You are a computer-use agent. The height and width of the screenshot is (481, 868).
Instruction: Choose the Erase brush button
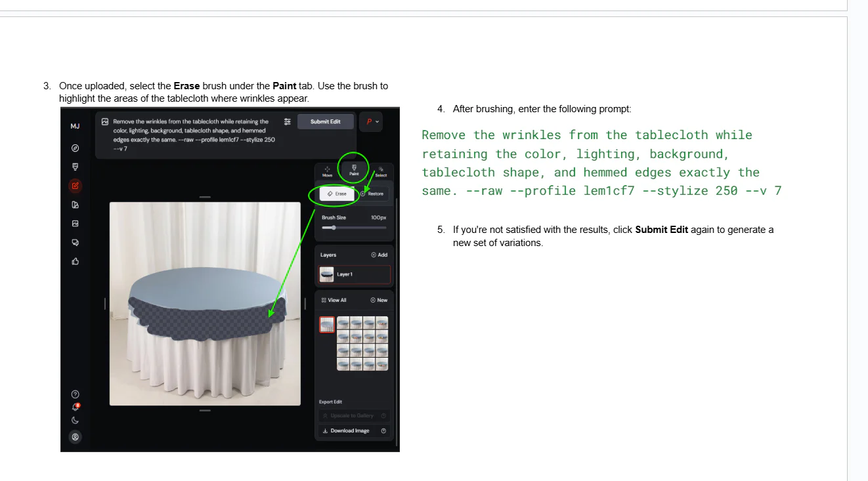337,194
